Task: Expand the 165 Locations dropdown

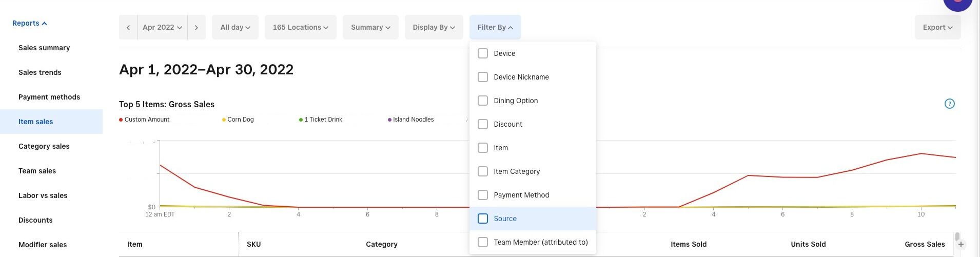Action: pos(300,28)
